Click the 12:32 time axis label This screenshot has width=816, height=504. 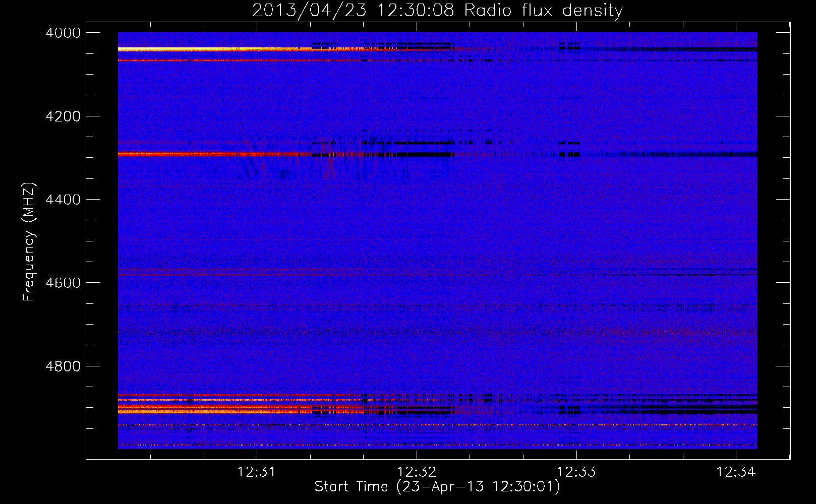click(x=417, y=472)
